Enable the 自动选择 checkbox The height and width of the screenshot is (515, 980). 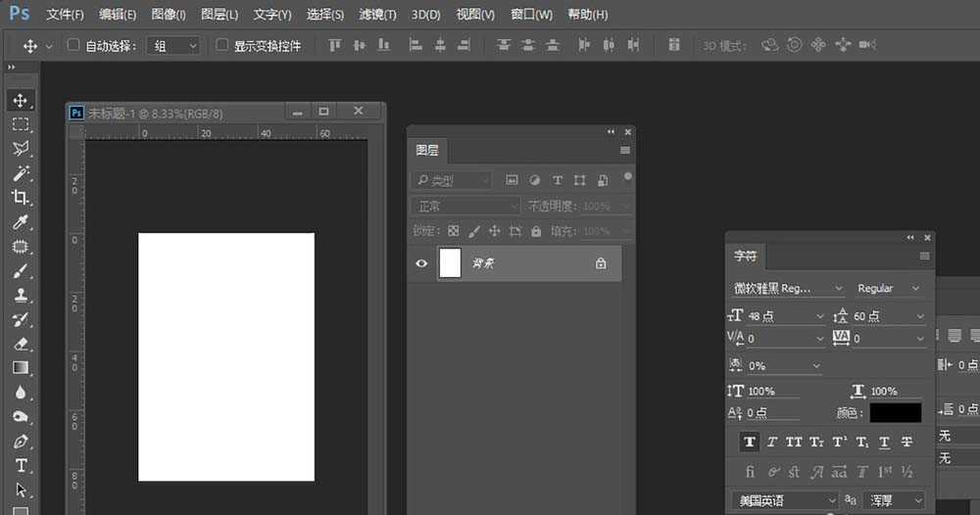pyautogui.click(x=73, y=45)
